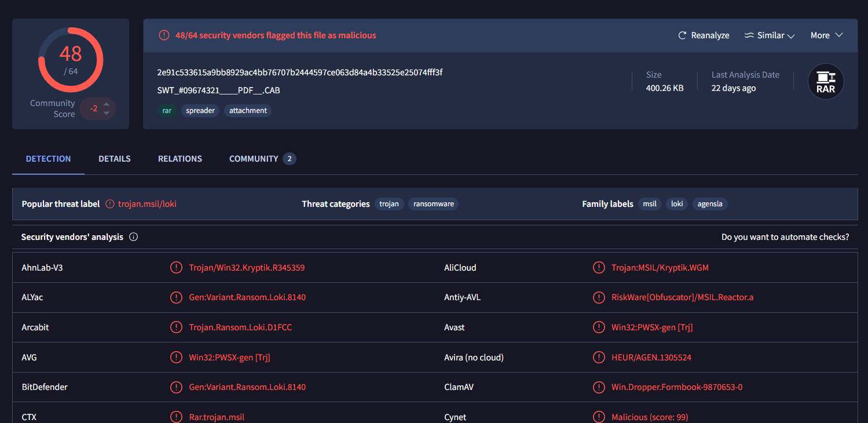
Task: Click the Reanalyze refresh icon
Action: pos(682,35)
